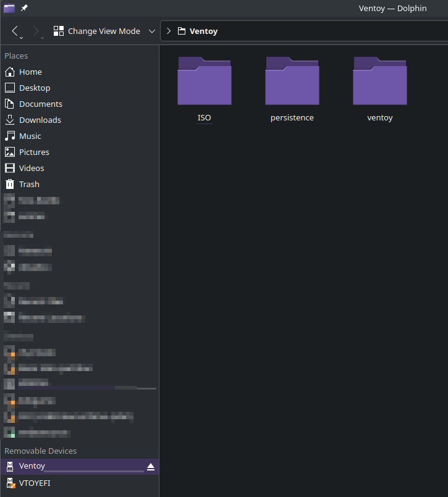Click the Videos film icon
Screen dimensions: 448x497
click(x=10, y=168)
